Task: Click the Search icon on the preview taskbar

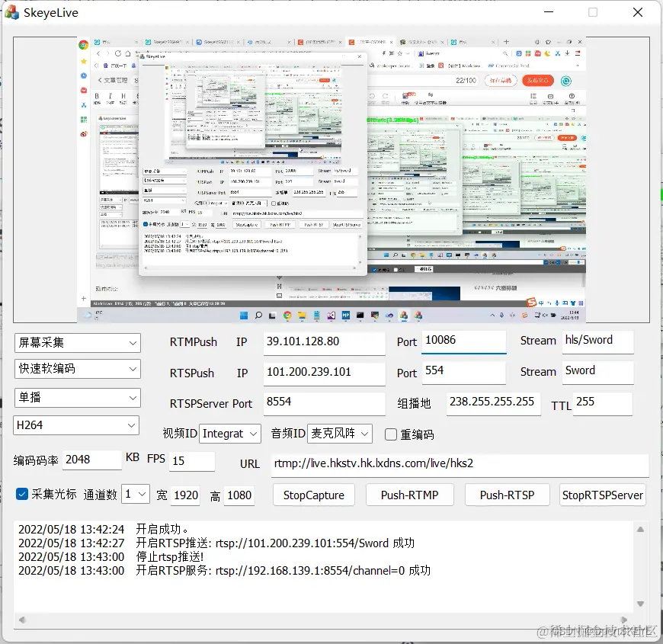Action: [257, 315]
